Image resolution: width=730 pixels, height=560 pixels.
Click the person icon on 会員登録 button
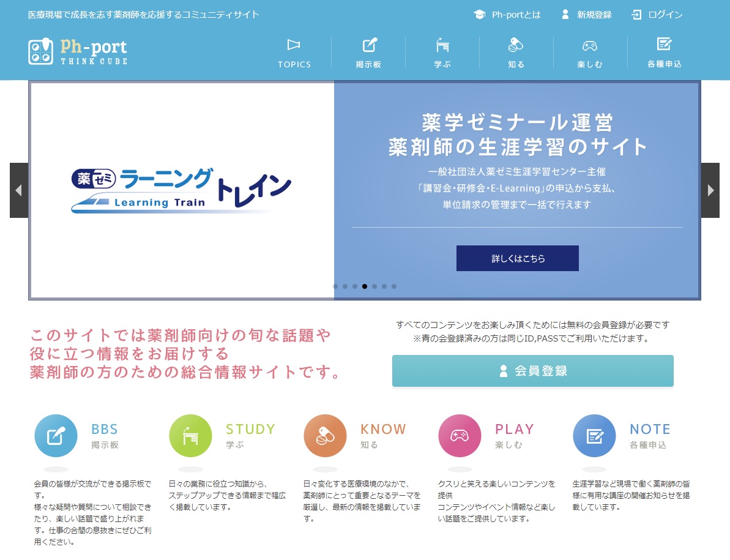[x=503, y=371]
